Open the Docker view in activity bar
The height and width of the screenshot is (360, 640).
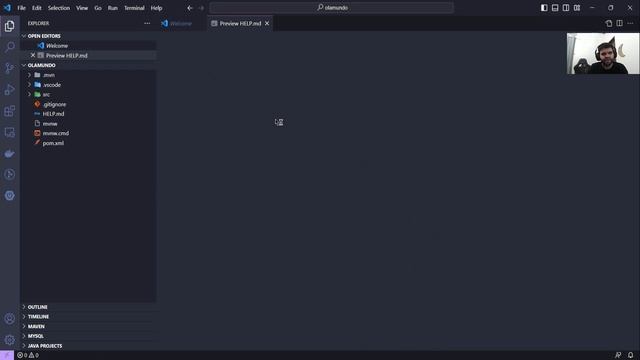(9, 153)
